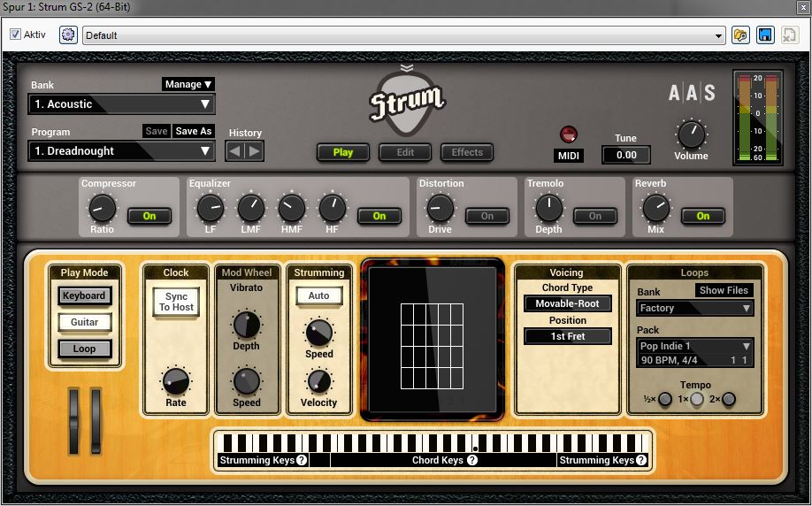Open the Program dropdown 1. Dreadnought
Screen dimensions: 812x506
[x=122, y=151]
